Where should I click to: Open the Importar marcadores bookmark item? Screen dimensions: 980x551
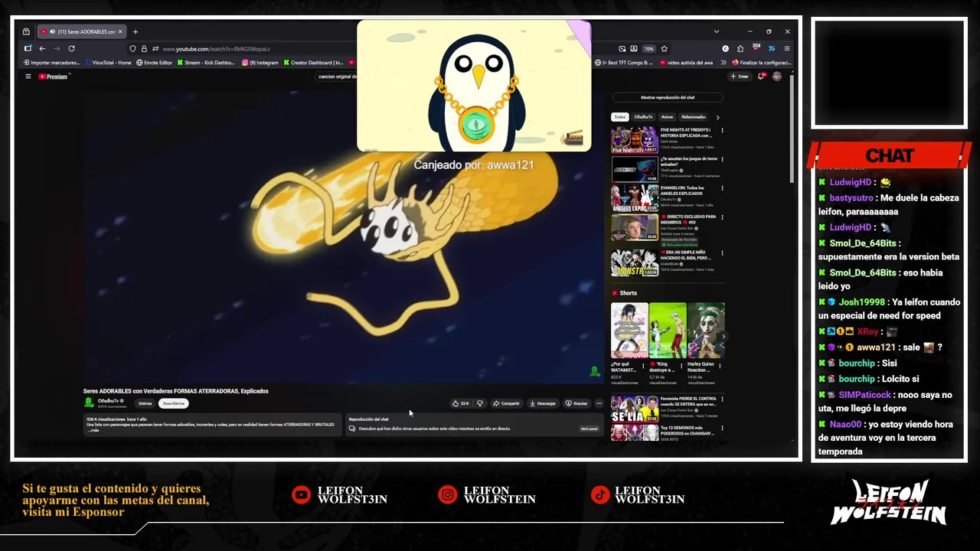[x=51, y=63]
